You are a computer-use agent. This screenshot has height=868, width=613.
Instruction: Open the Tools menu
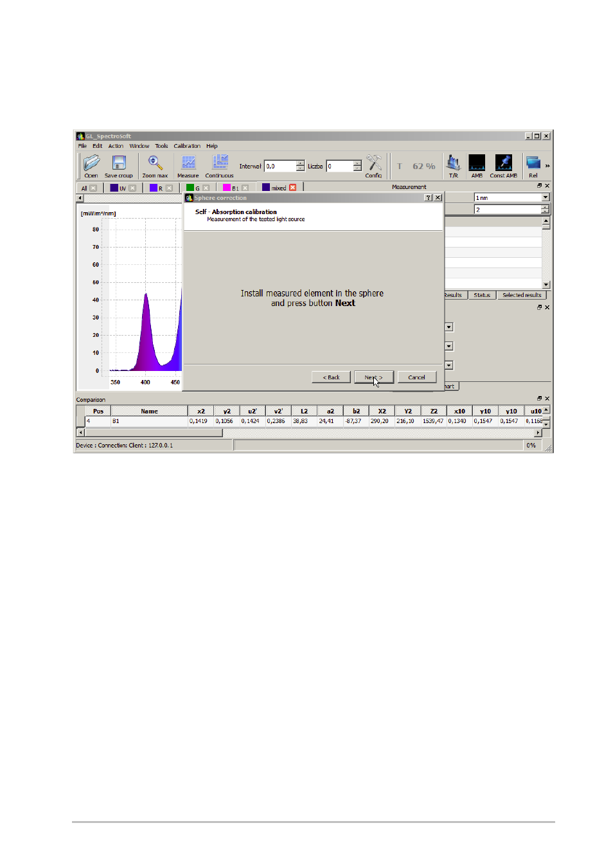(161, 146)
